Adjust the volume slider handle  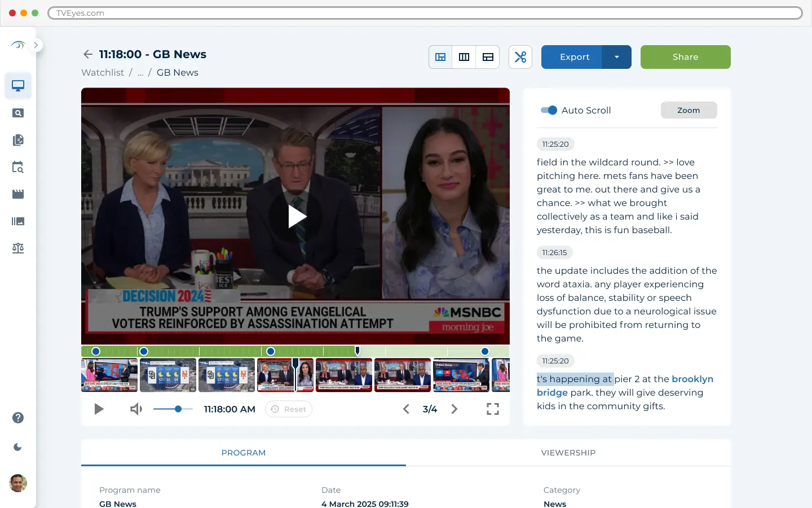pos(178,409)
